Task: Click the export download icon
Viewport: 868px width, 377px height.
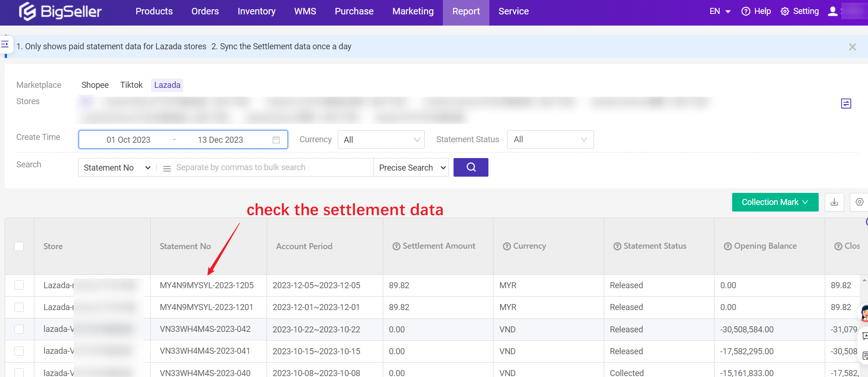Action: point(835,202)
